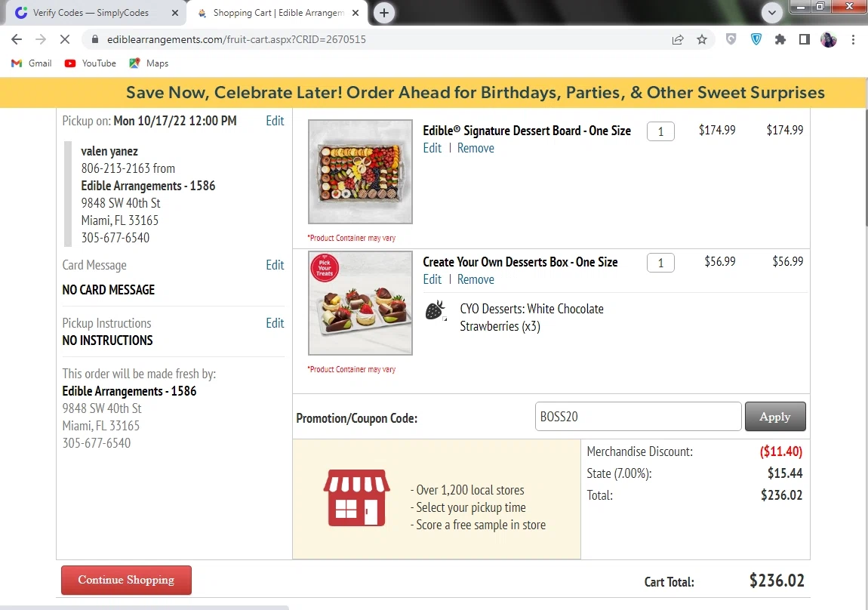The height and width of the screenshot is (610, 868).
Task: Open the gray shield extension icon
Action: 731,39
